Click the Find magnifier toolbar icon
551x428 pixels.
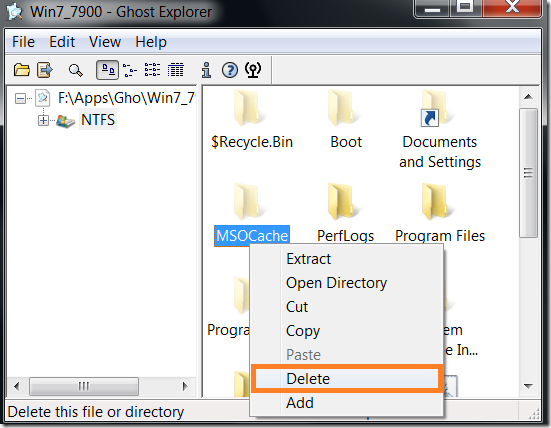click(76, 70)
